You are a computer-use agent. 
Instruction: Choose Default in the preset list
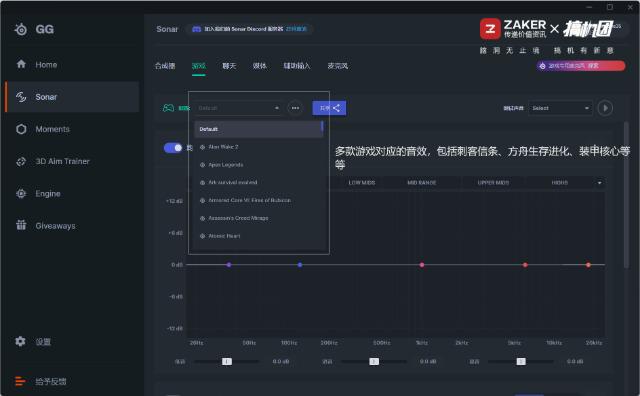(258, 129)
